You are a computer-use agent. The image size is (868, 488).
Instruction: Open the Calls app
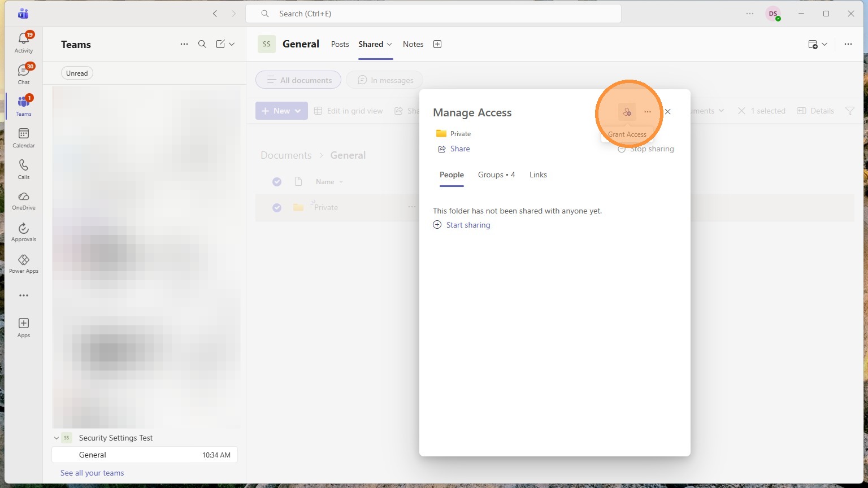(x=24, y=169)
